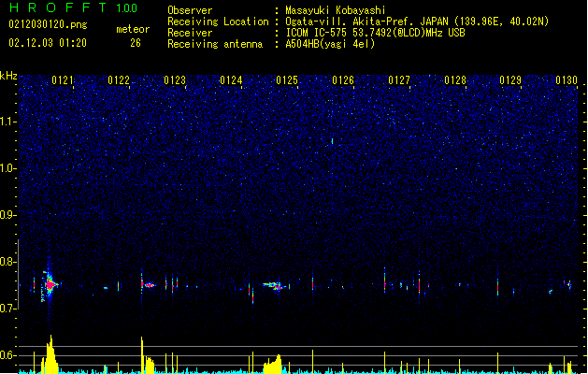Click the observer name Masayuki Kobayashi

[x=336, y=10]
